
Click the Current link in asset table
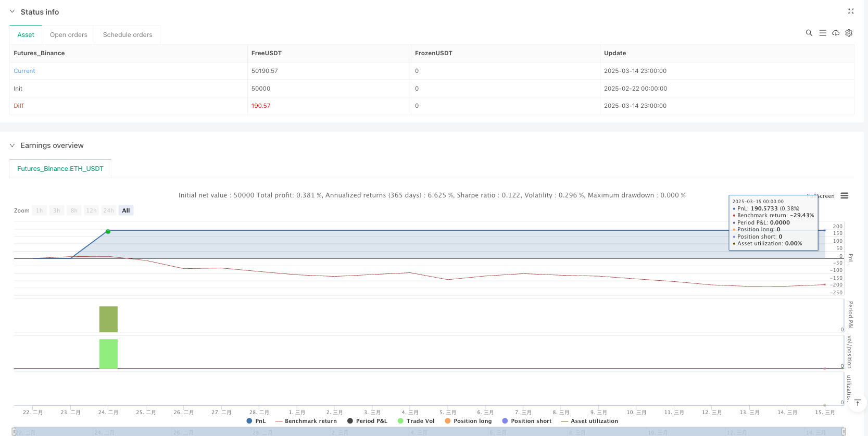pos(24,71)
